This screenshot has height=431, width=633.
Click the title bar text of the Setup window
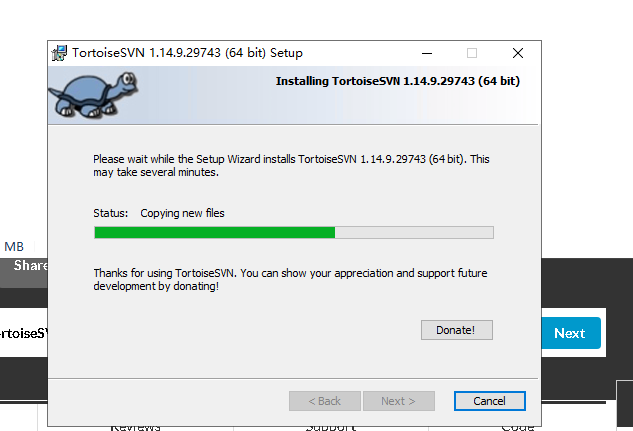187,53
